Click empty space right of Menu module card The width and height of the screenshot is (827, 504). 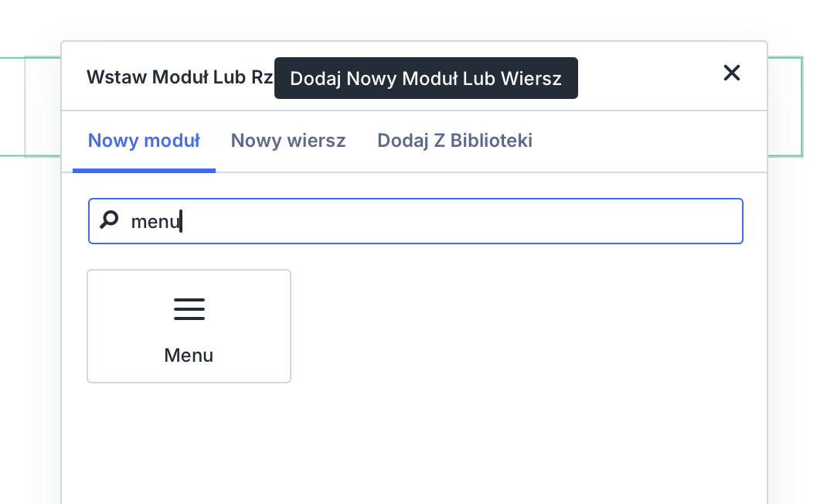(510, 326)
